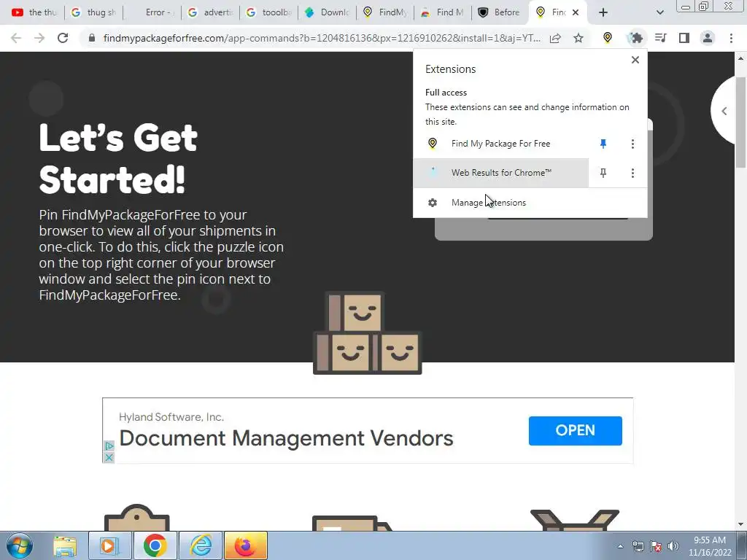The height and width of the screenshot is (560, 747).
Task: Click the Manage extensions gear icon
Action: tap(433, 203)
